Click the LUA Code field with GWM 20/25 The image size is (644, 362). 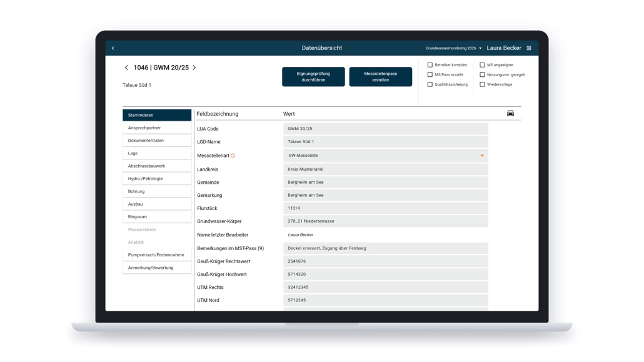click(x=386, y=129)
